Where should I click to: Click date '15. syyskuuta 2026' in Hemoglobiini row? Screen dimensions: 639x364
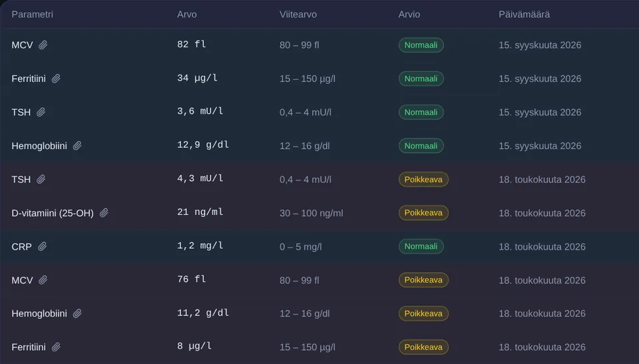point(540,146)
